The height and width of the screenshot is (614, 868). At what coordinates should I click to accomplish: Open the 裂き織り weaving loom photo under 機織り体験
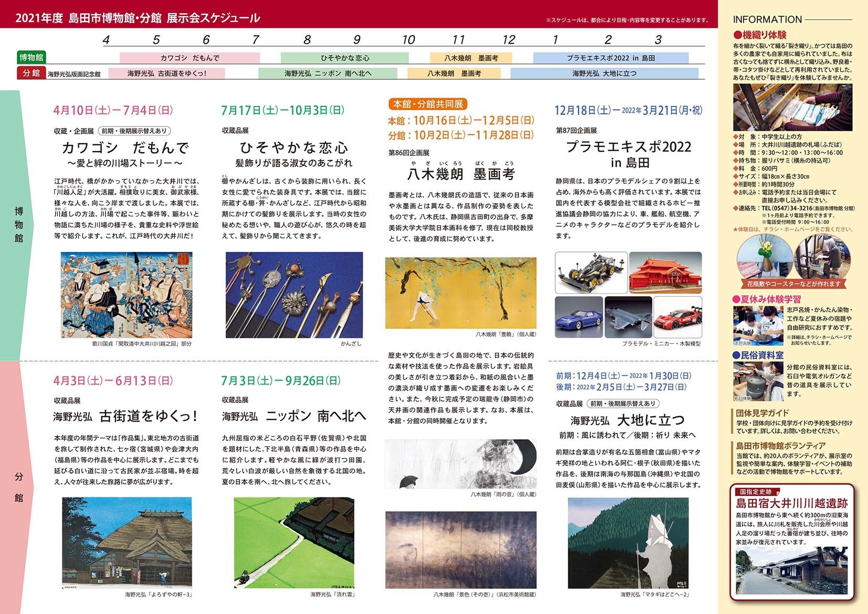coord(792,107)
